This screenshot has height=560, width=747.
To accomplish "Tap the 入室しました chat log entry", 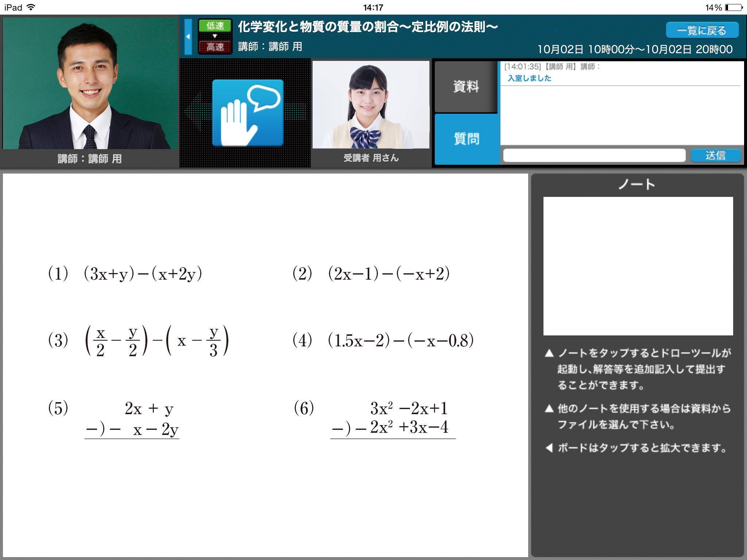I will 529,78.
